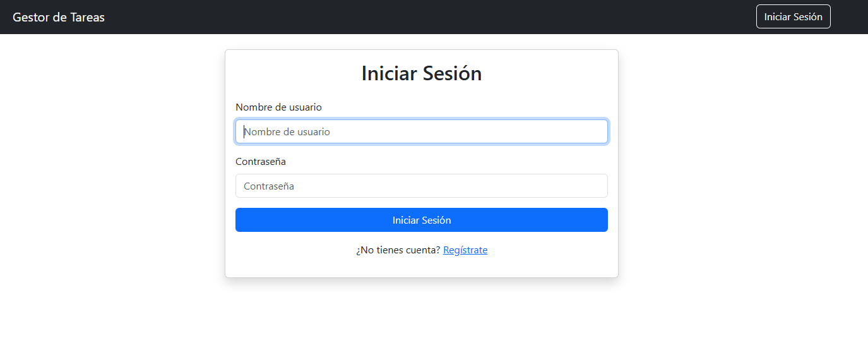Click the Nombre de usuario label
This screenshot has width=868, height=350.
278,107
